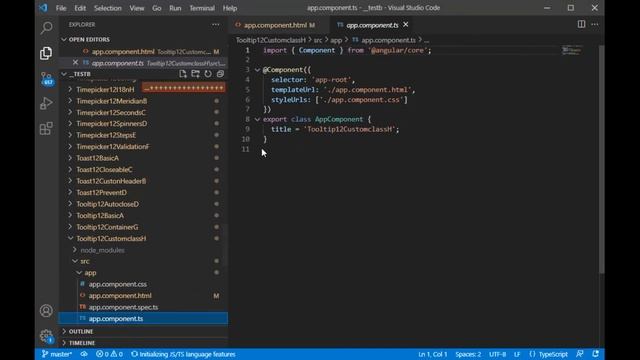Screen dimensions: 640x360
Task: Expand the Outline section
Action: tap(64, 331)
